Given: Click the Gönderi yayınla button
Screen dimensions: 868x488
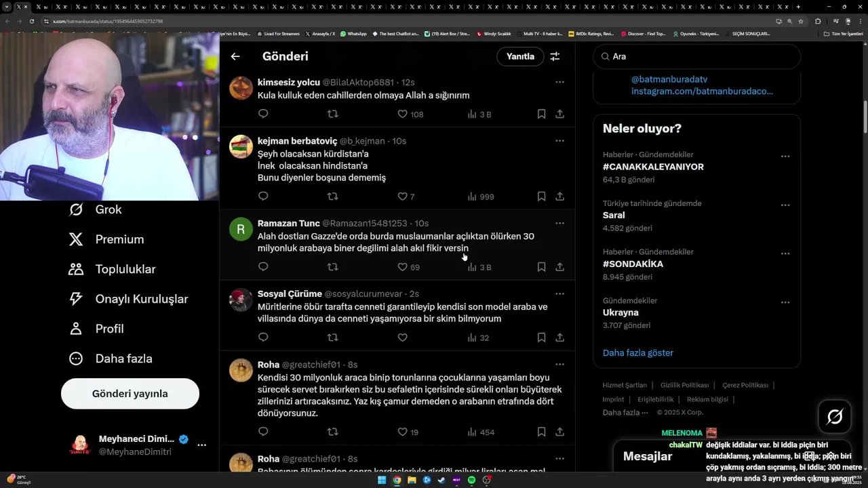Looking at the screenshot, I should 130,394.
